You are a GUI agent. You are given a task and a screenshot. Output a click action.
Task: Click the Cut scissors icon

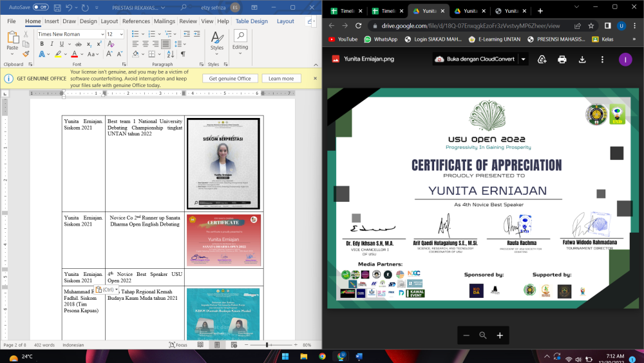tap(26, 34)
